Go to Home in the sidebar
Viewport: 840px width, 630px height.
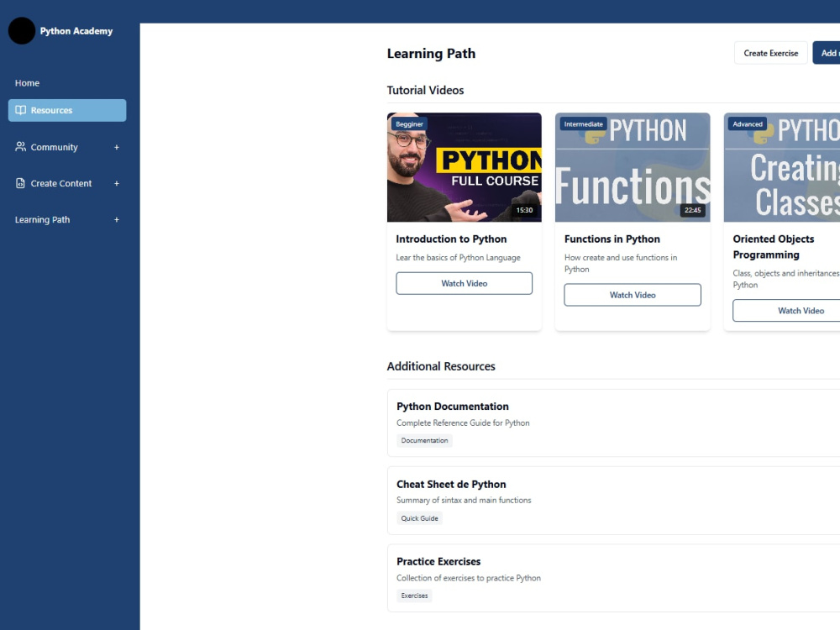point(28,83)
